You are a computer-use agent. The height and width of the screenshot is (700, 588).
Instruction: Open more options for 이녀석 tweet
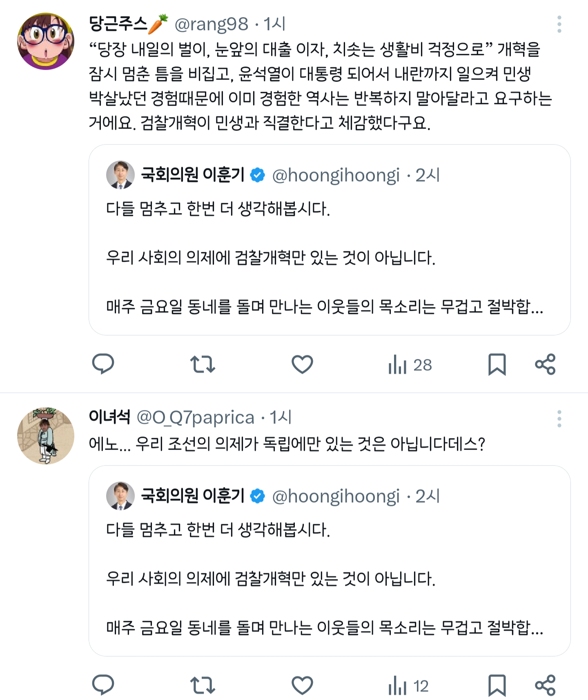[x=559, y=419]
